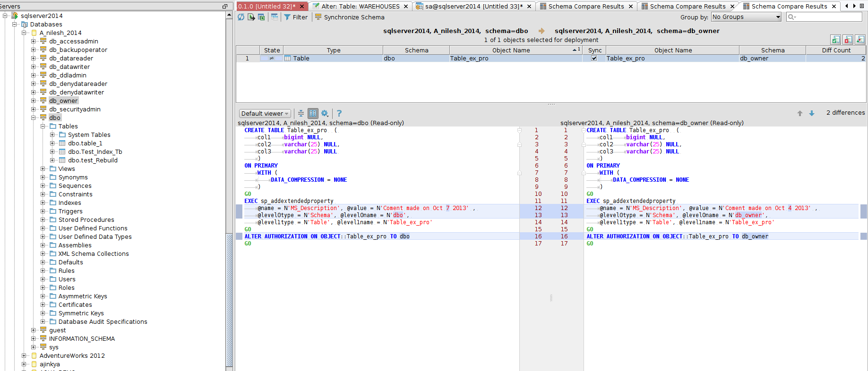Click the refresh comparison icon
This screenshot has width=868, height=371.
point(241,17)
